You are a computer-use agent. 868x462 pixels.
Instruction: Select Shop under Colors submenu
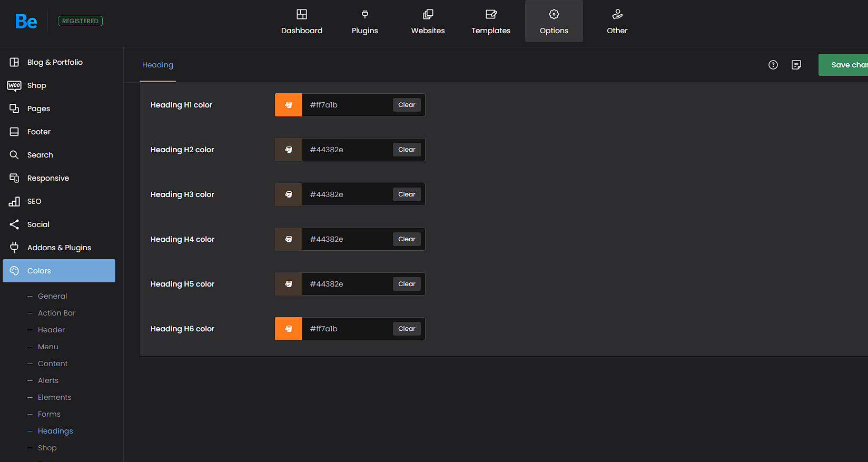[x=47, y=448]
